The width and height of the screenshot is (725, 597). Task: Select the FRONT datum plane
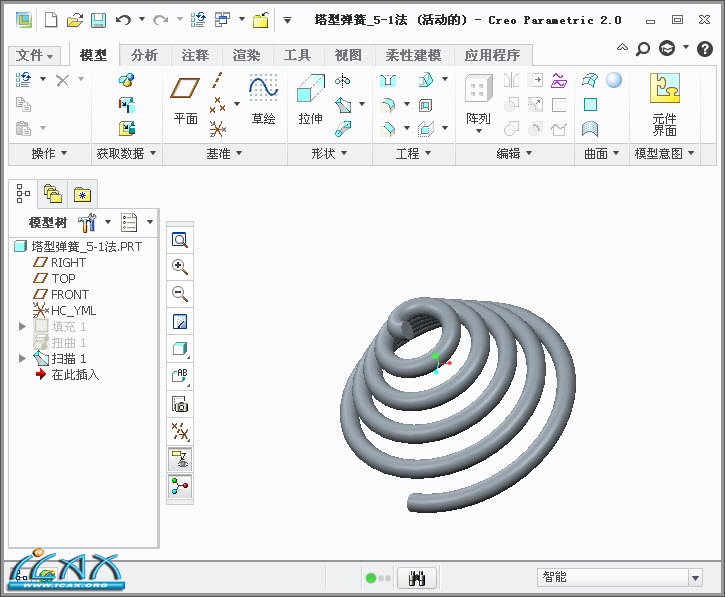61,295
